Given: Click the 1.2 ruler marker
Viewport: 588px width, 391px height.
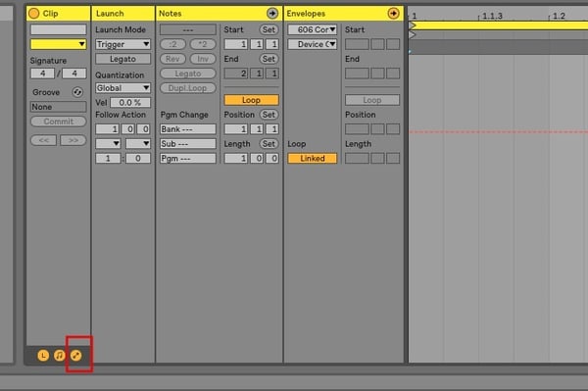Looking at the screenshot, I should click(559, 16).
